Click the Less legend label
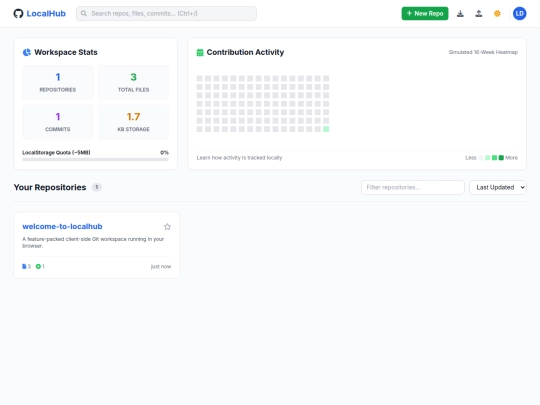 471,158
